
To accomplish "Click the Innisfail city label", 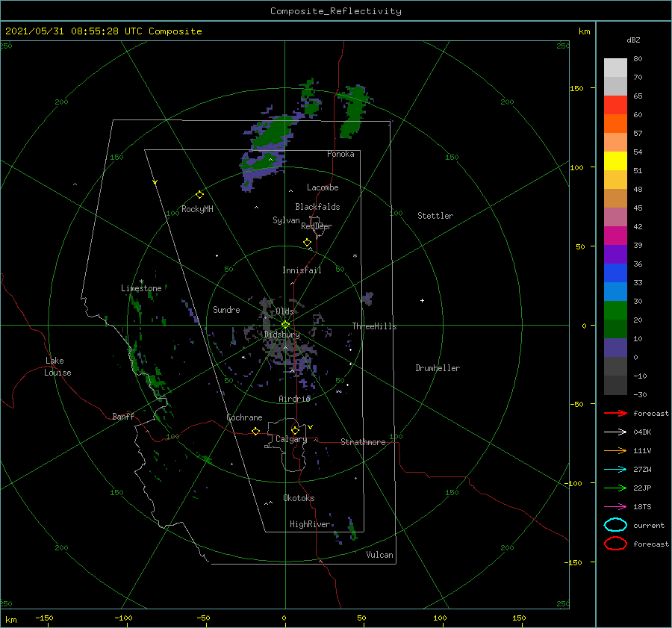I will [x=302, y=270].
